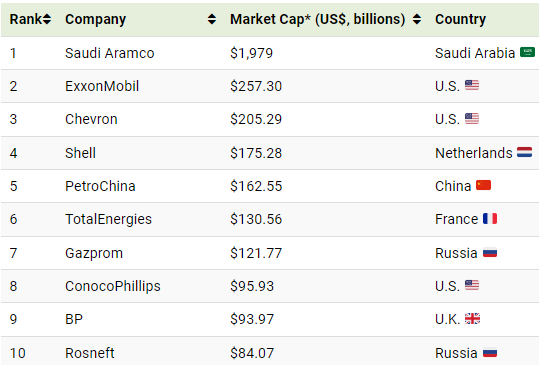This screenshot has width=539, height=365.
Task: Sort by Market Cap column arrows
Action: pyautogui.click(x=417, y=19)
